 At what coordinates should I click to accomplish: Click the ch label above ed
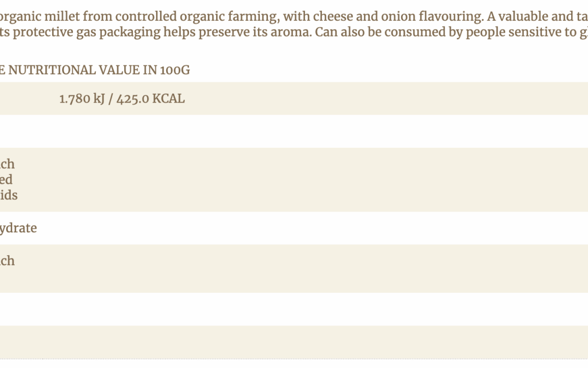click(8, 164)
